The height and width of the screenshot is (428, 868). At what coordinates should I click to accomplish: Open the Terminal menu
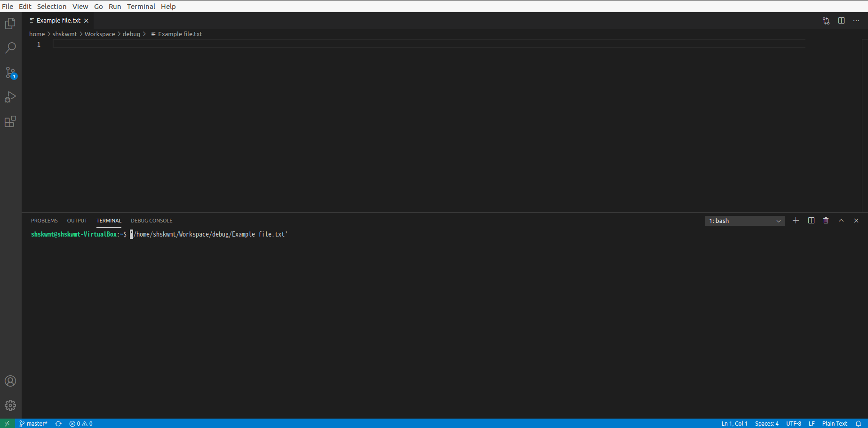click(141, 6)
